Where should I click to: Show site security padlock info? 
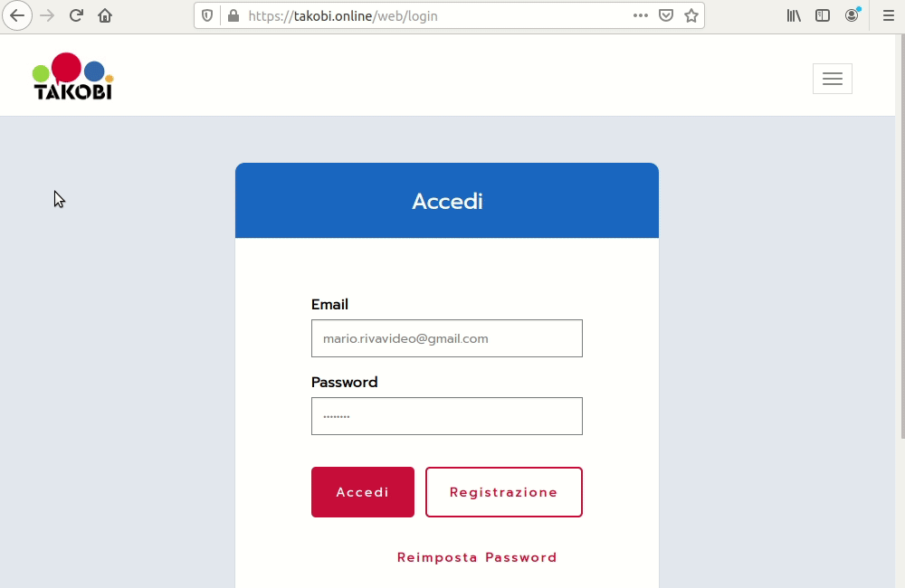[x=233, y=15]
